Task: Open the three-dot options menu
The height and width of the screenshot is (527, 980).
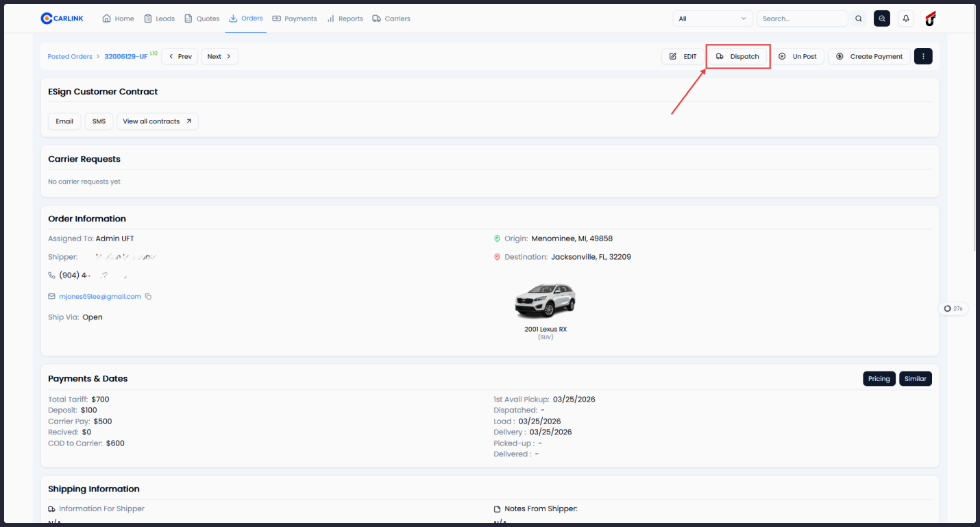Action: 923,56
